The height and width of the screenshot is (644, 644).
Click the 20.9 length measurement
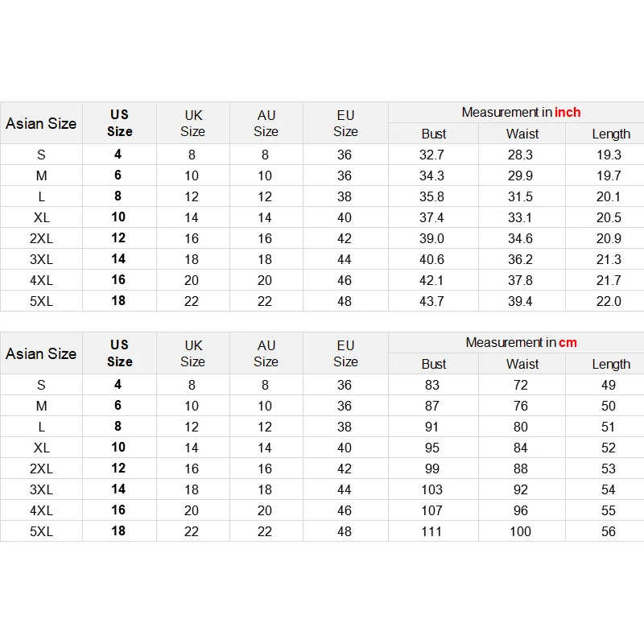607,238
